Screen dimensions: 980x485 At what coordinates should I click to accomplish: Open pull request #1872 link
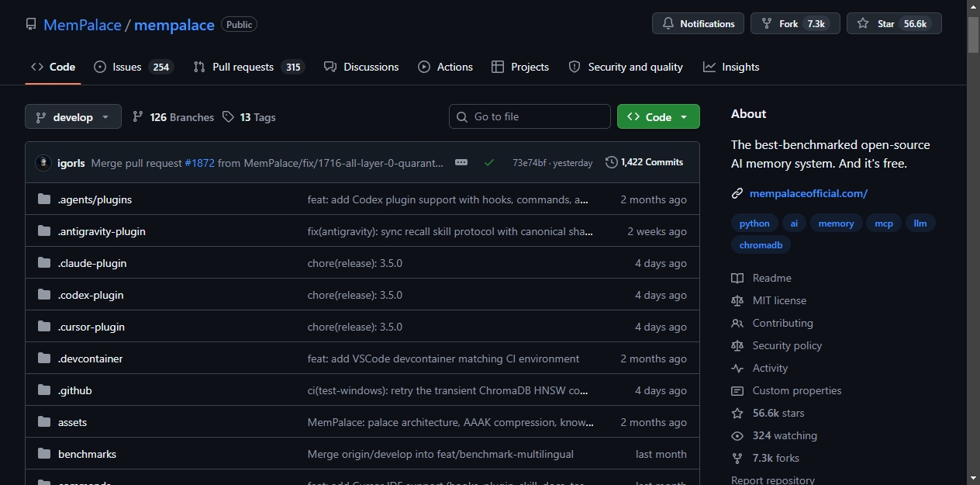coord(199,163)
